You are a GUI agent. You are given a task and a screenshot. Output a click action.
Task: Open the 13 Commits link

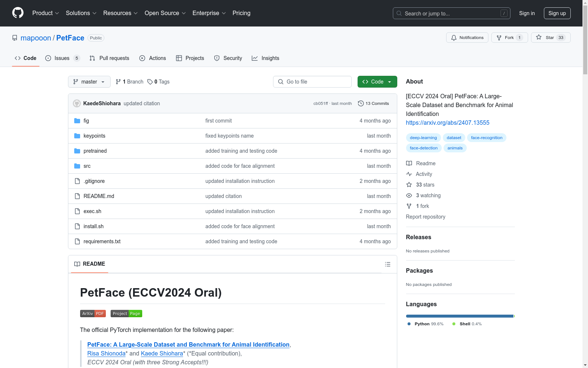[x=373, y=103]
